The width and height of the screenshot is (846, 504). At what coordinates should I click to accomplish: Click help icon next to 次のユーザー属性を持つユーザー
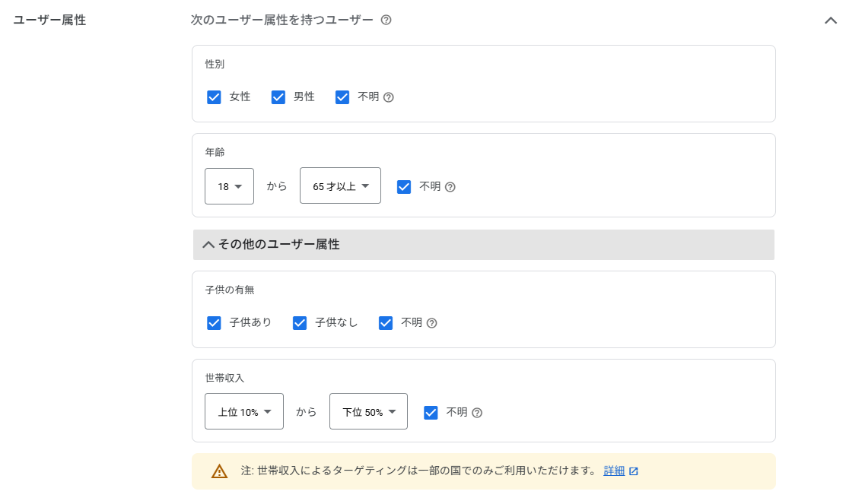[x=386, y=21]
